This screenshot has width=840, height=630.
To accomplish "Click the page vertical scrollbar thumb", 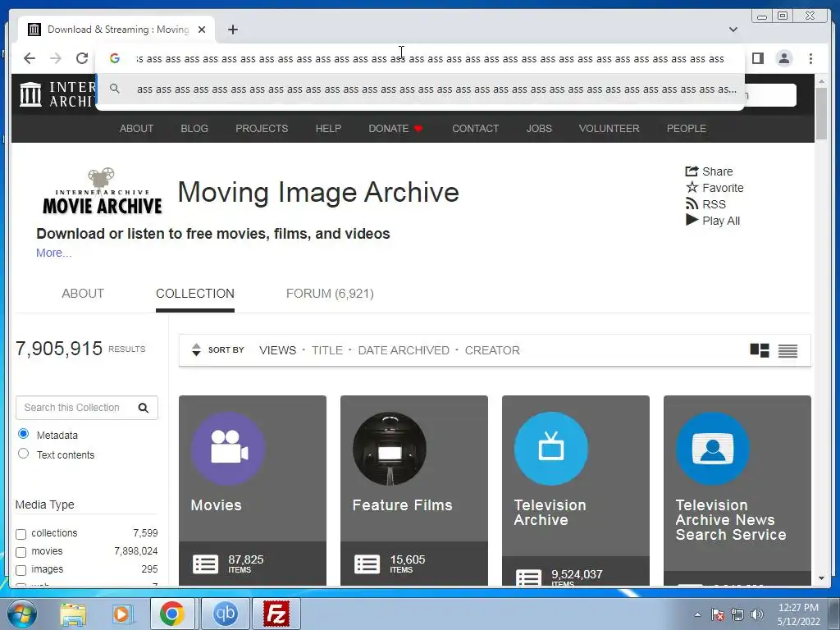I will tap(821, 112).
